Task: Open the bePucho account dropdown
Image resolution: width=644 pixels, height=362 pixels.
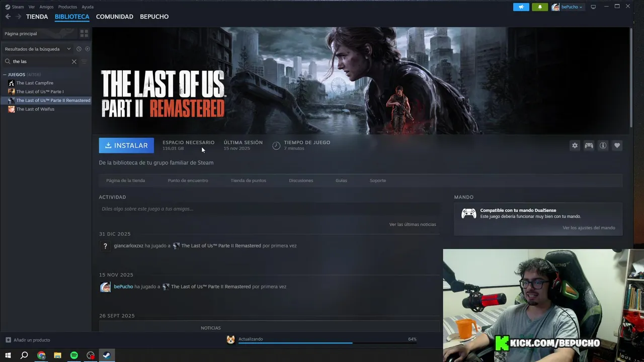Action: click(568, 7)
